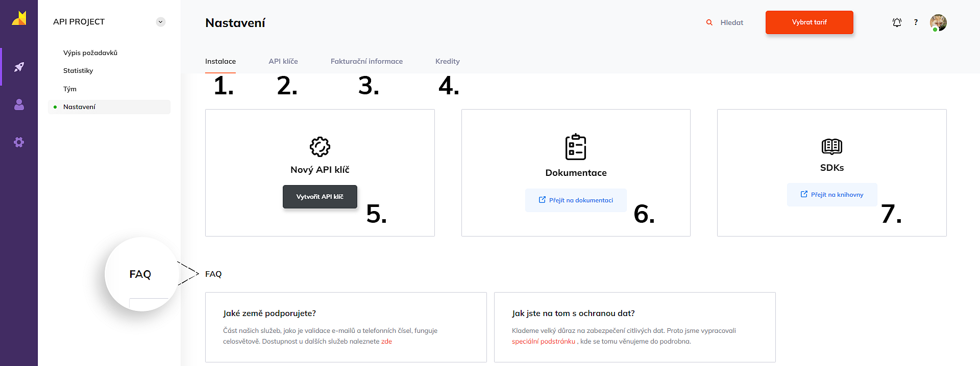Select the Kredity tab

point(447,61)
